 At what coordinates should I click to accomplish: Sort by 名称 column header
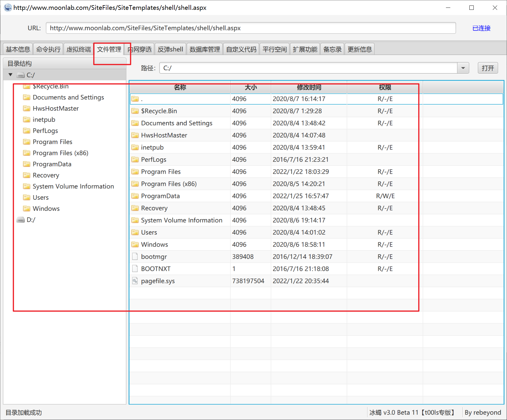coord(180,87)
